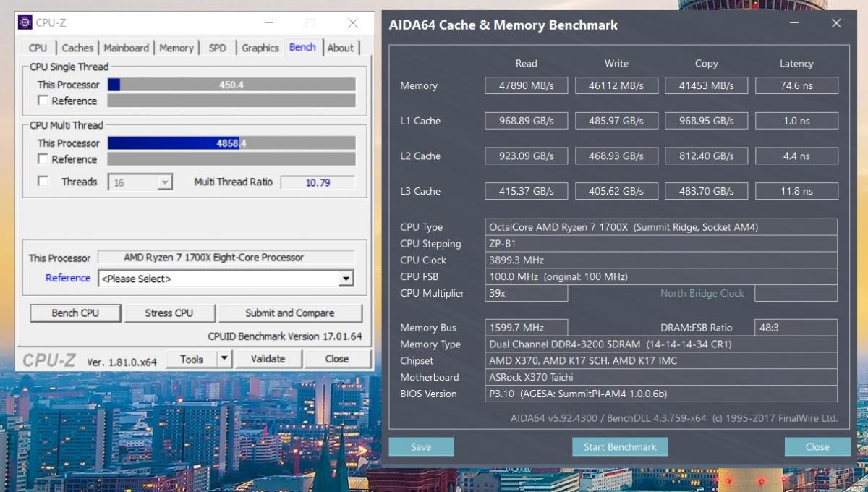Click BIOS Version value P3.10
Image resolution: width=868 pixels, height=492 pixels.
[x=662, y=394]
